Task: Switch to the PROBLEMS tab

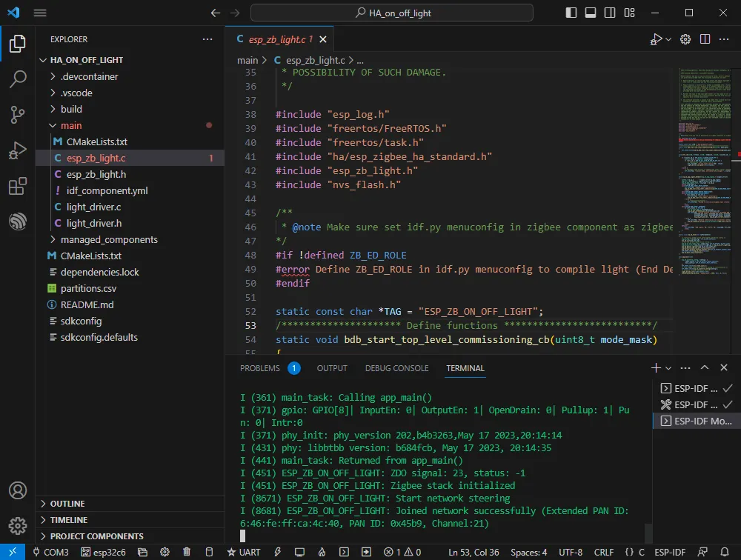Action: pos(260,368)
